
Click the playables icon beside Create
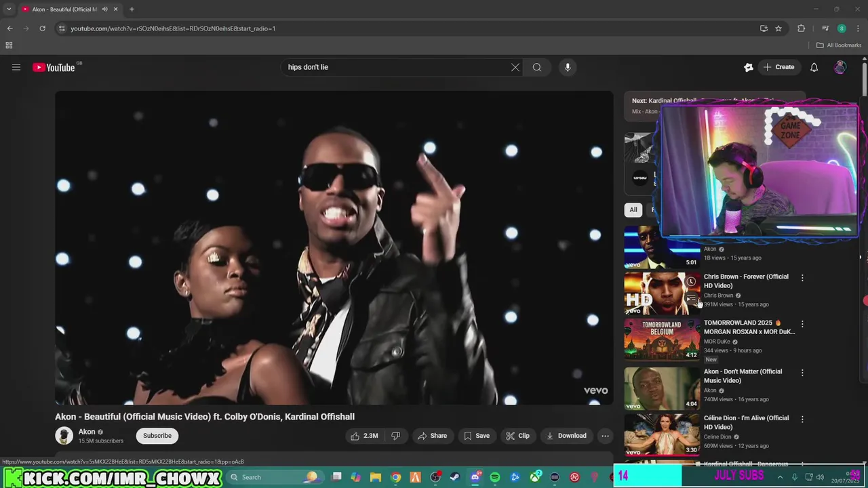tap(749, 67)
